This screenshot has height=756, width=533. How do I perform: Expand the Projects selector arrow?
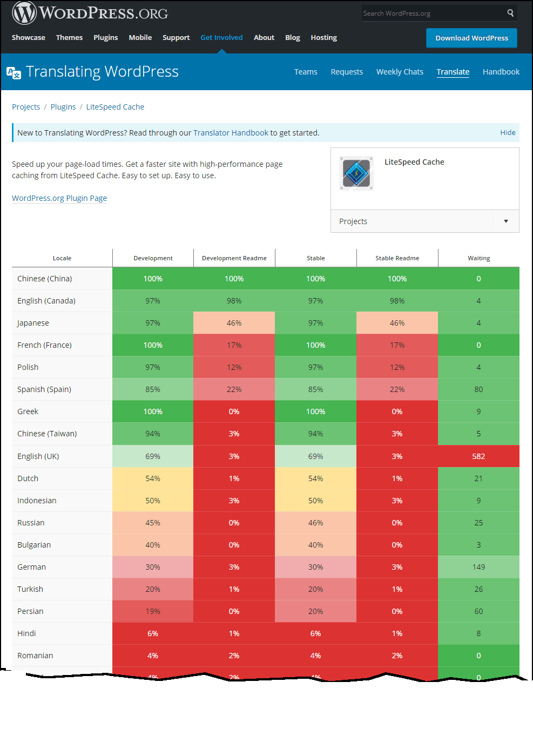click(505, 221)
